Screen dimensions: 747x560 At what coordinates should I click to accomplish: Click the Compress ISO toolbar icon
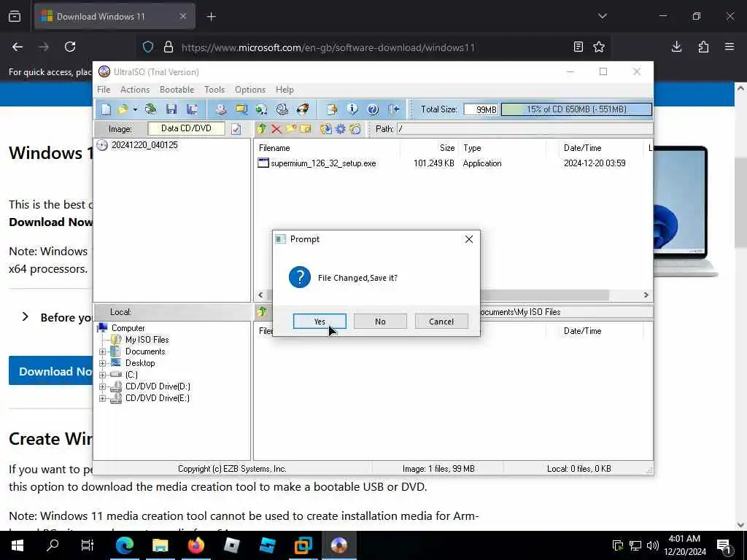tap(262, 109)
